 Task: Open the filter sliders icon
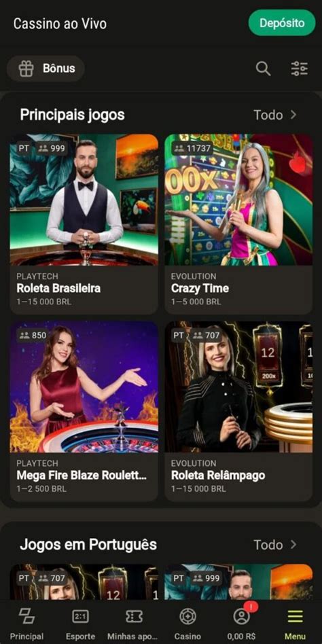click(300, 69)
